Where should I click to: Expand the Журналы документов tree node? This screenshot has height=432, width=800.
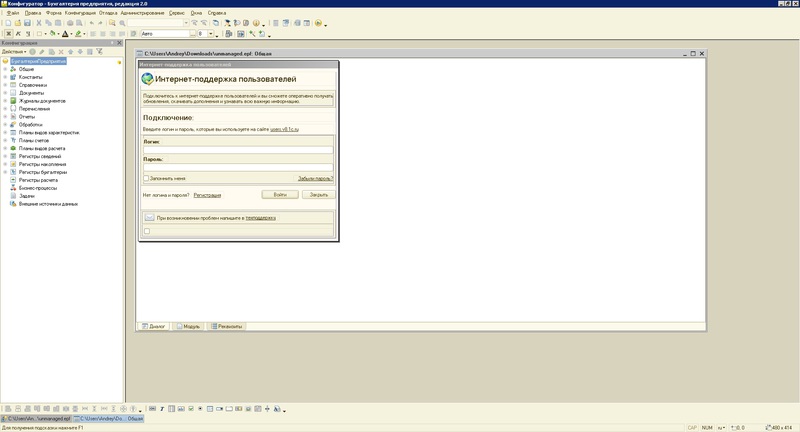[x=5, y=100]
